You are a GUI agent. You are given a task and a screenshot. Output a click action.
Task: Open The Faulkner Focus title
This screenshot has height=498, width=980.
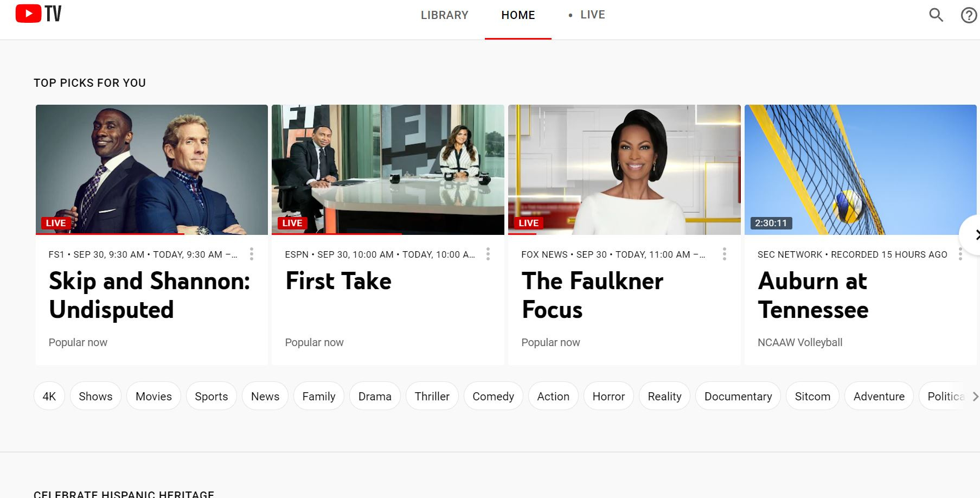pyautogui.click(x=592, y=296)
